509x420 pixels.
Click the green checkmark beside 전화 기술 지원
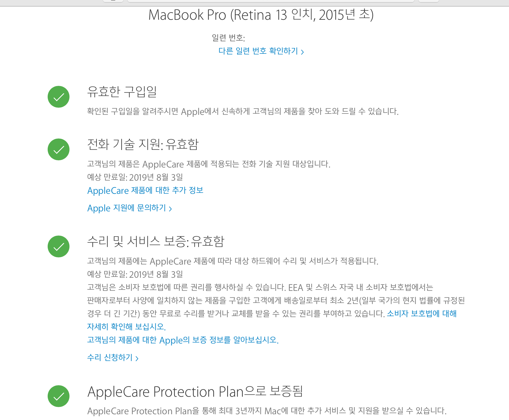tap(59, 149)
